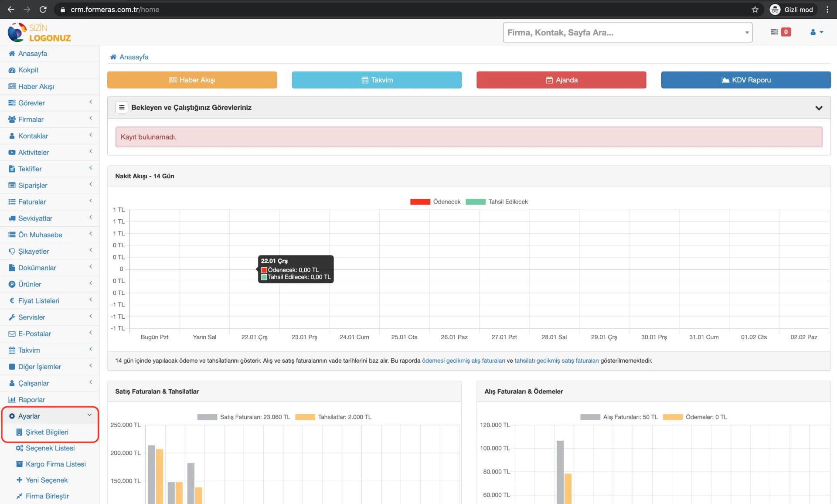The height and width of the screenshot is (504, 837).
Task: Click the hamburger icon beside Bekleyen Görevleriniz
Action: tap(122, 107)
